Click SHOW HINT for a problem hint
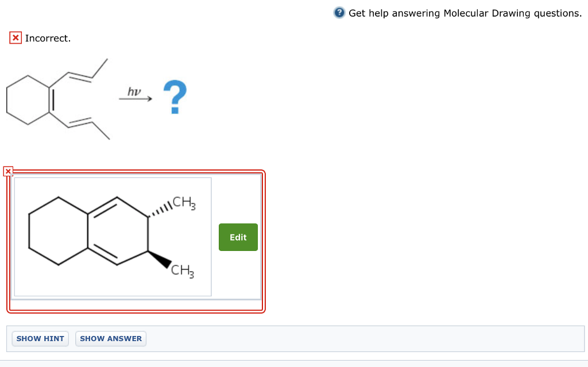This screenshot has height=367, width=588. pos(40,338)
